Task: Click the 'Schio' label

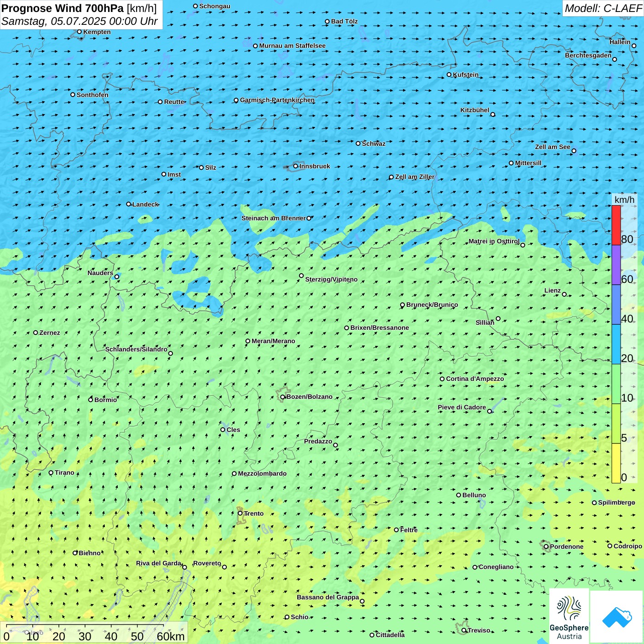Action: point(299,617)
